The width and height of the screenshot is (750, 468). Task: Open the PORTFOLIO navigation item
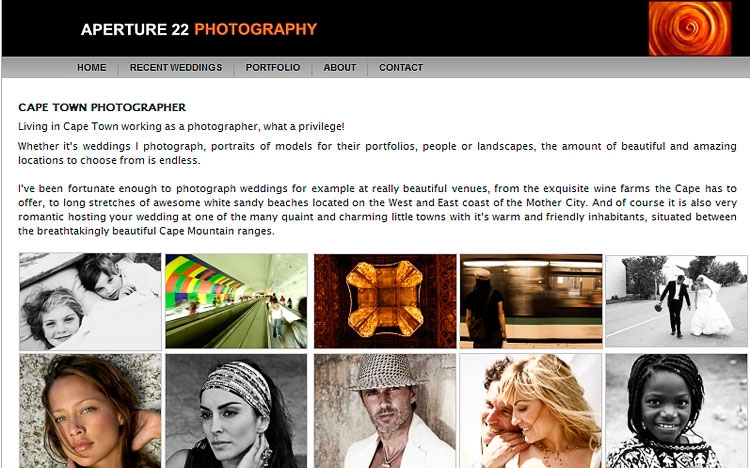pyautogui.click(x=273, y=67)
